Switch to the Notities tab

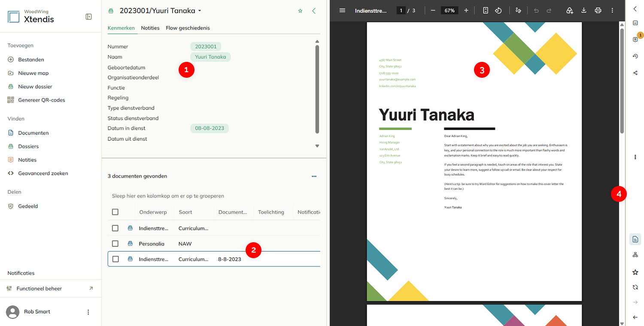point(150,28)
